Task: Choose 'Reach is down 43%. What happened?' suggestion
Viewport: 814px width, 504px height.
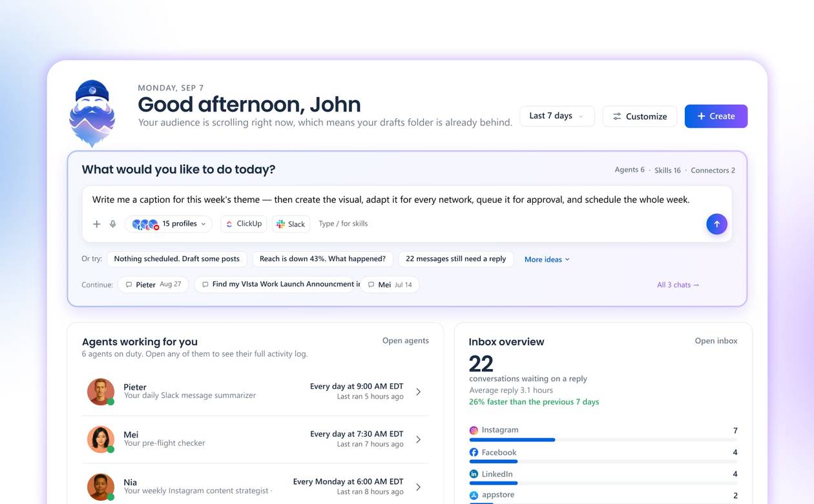Action: click(322, 258)
